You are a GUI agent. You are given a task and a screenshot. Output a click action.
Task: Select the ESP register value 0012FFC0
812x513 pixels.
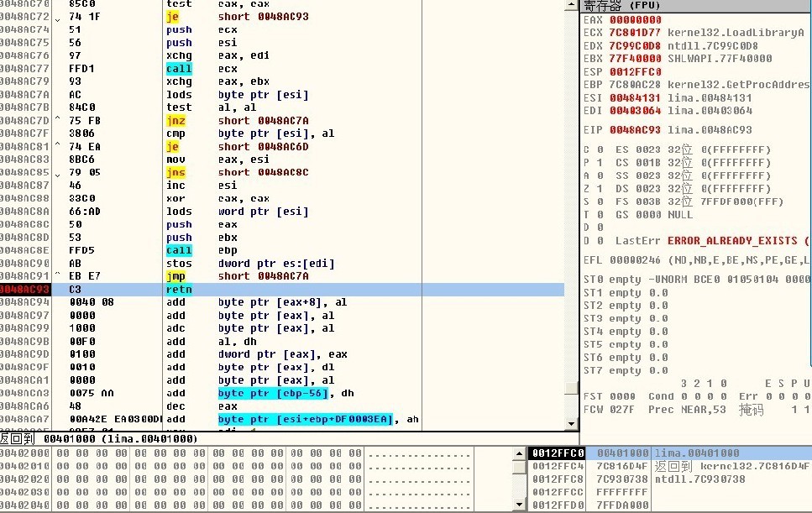tap(636, 72)
